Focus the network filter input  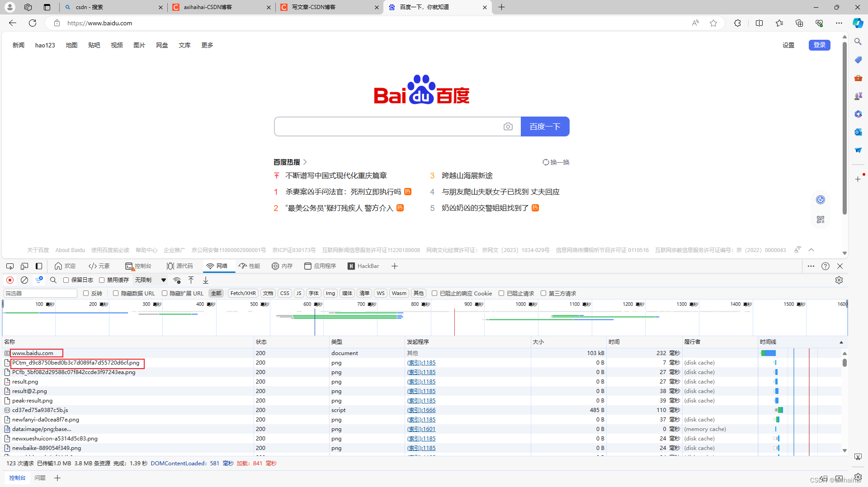coord(41,293)
